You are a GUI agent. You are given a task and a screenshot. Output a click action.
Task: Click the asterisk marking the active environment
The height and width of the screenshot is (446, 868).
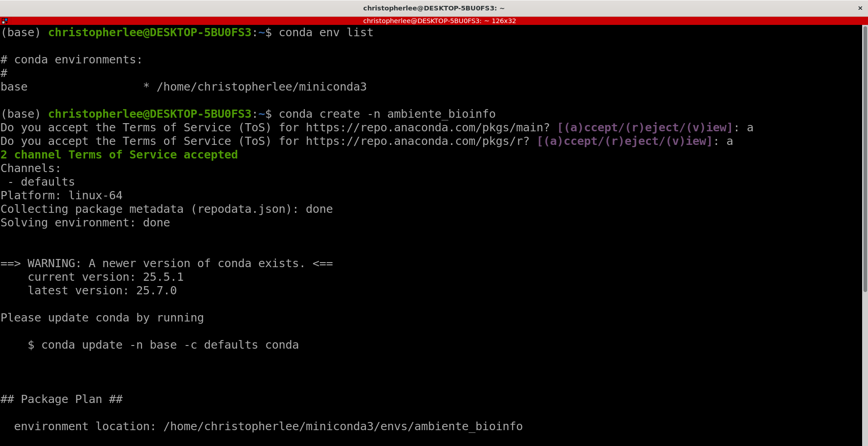click(146, 86)
